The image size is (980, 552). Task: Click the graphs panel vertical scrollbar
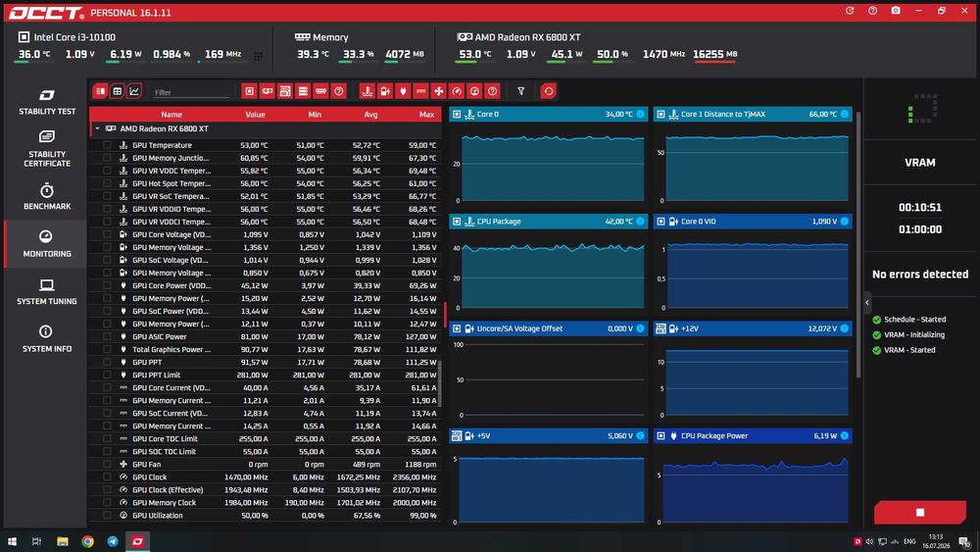858,244
